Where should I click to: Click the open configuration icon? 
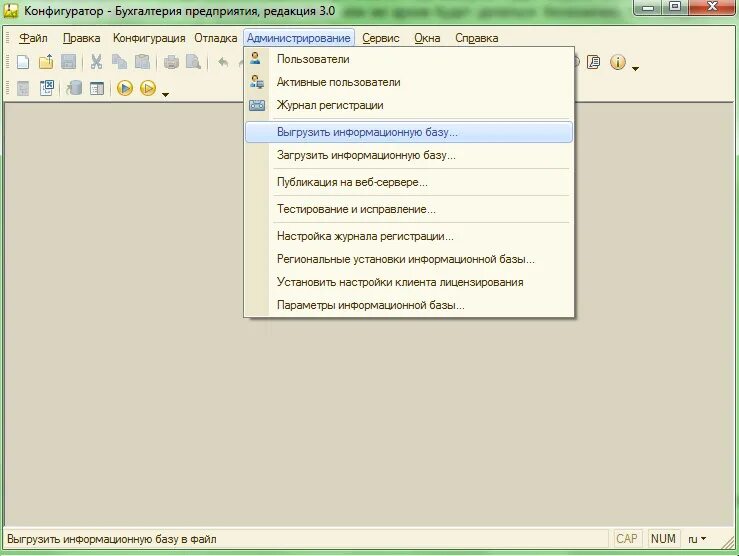23,88
